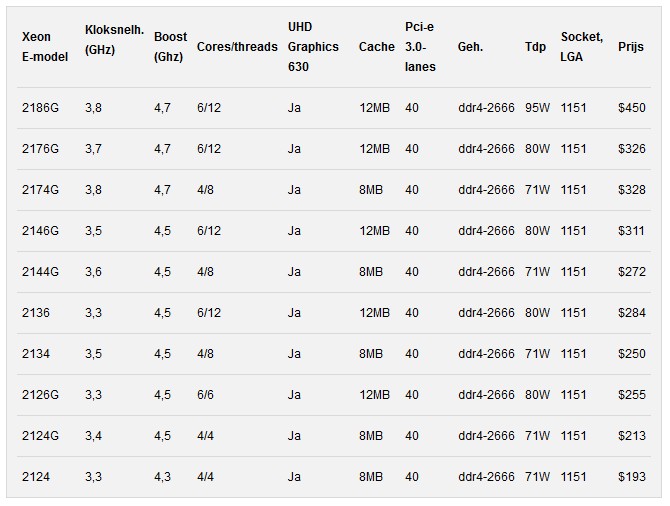Click the 2176G model cell
This screenshot has width=670, height=506.
point(41,149)
